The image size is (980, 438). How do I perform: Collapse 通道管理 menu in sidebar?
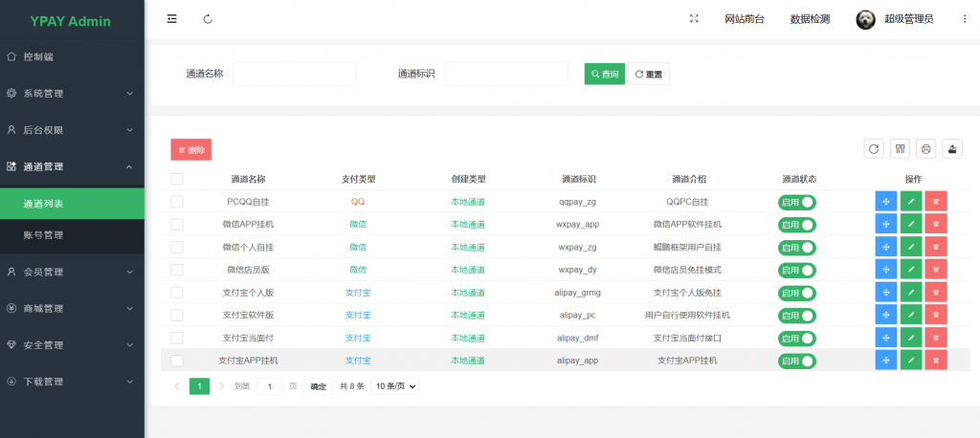point(72,166)
